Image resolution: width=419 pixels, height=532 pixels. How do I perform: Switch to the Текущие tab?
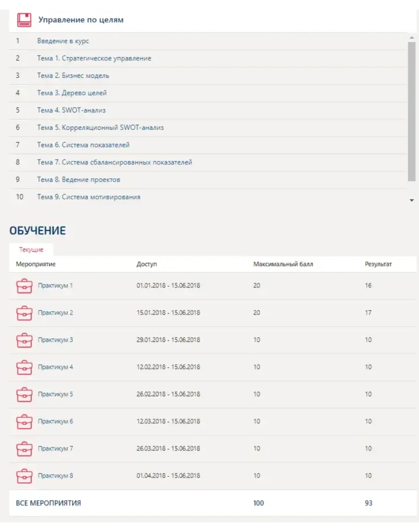click(31, 250)
